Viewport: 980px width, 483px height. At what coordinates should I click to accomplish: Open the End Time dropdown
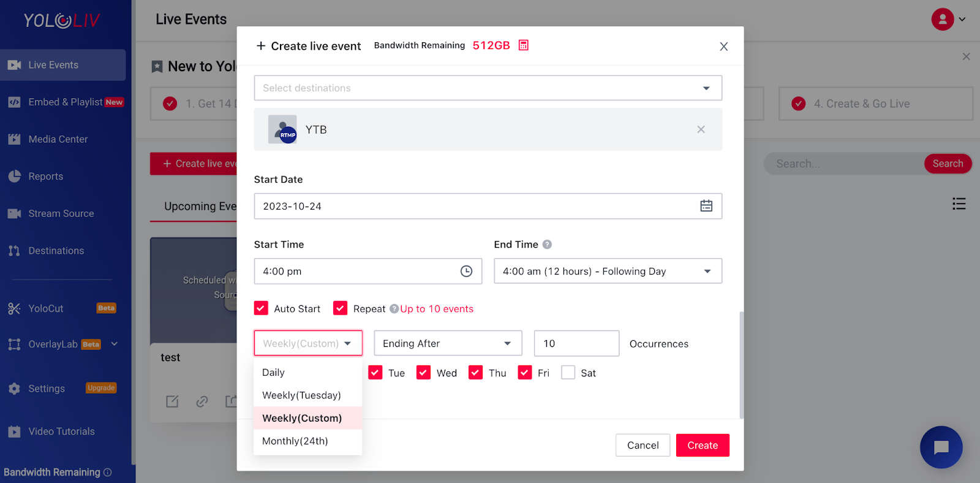click(x=707, y=271)
